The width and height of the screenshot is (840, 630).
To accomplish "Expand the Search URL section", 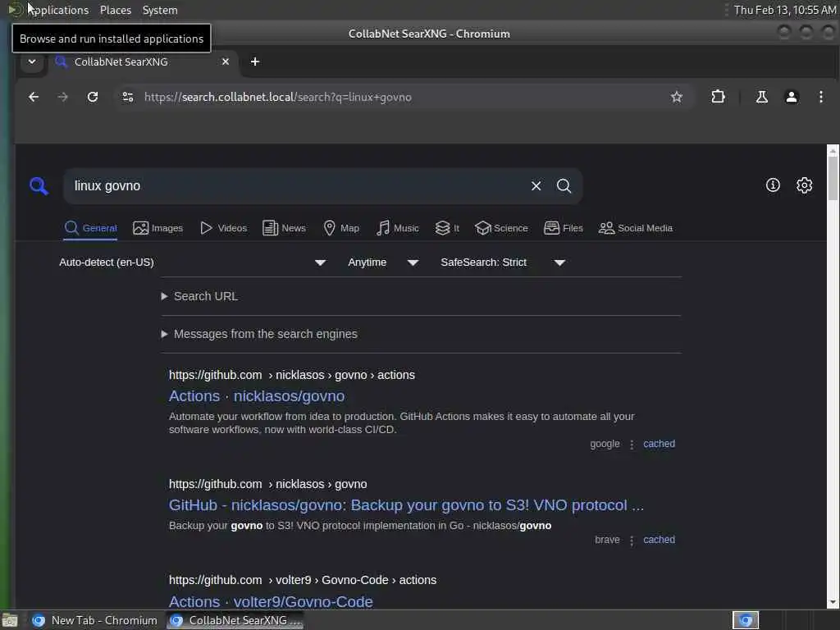I will (x=199, y=296).
